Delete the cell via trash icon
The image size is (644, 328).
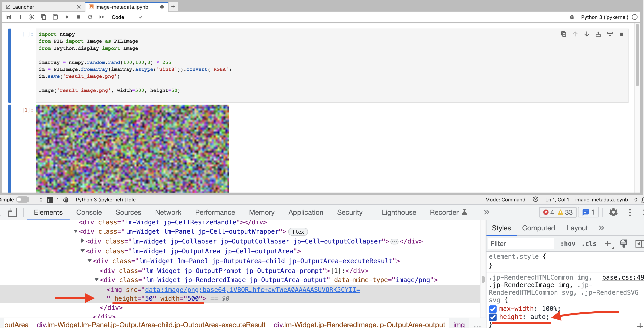622,34
